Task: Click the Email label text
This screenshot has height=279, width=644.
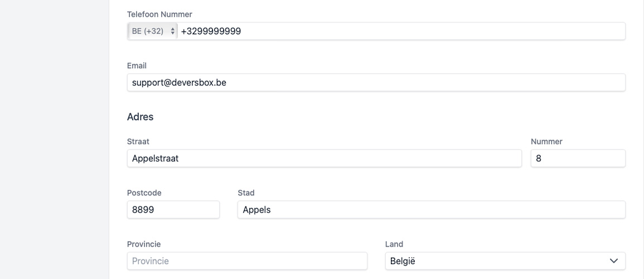Action: tap(137, 66)
